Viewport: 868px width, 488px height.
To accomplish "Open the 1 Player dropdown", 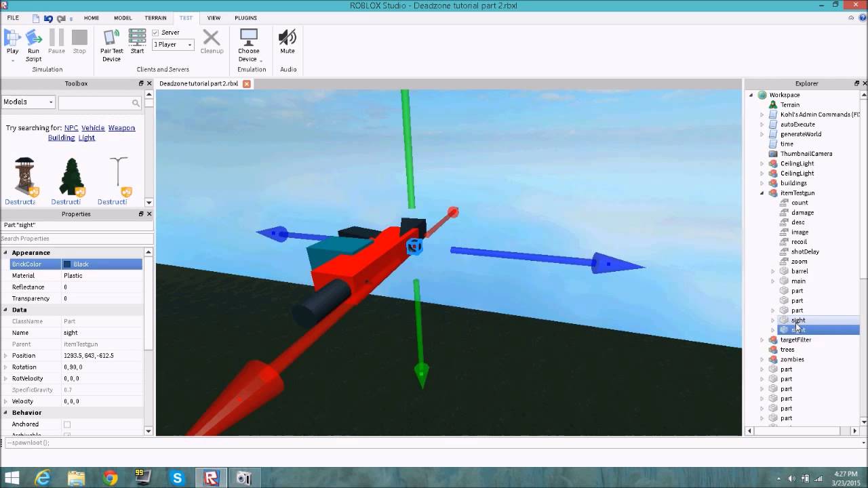I will (173, 45).
